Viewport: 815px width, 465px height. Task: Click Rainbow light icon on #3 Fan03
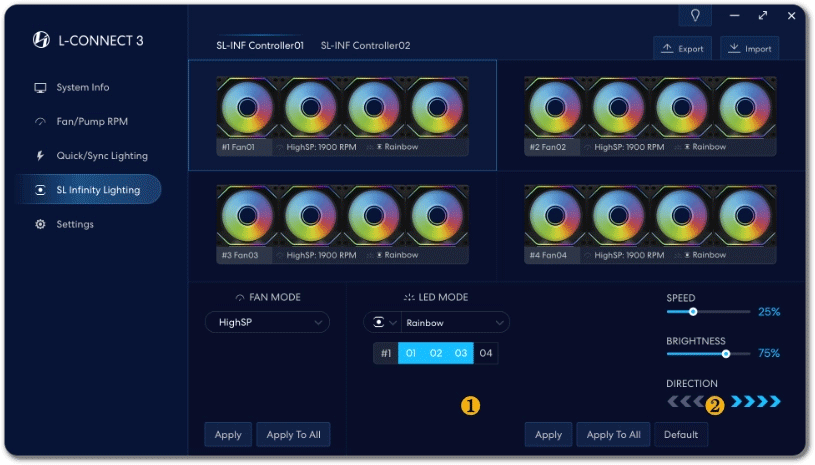[x=379, y=255]
